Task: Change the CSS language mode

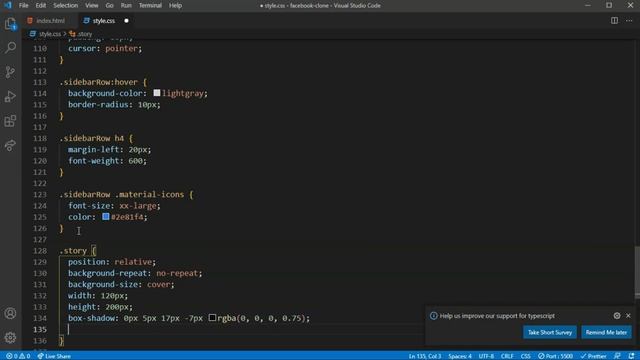Action: (x=525, y=356)
